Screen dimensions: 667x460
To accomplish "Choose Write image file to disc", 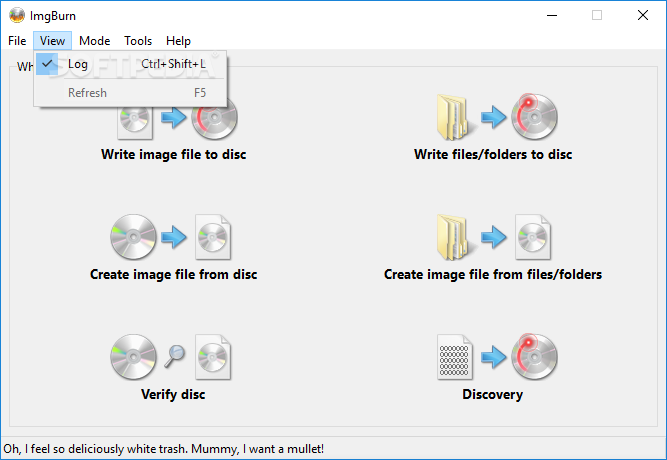I will (174, 154).
